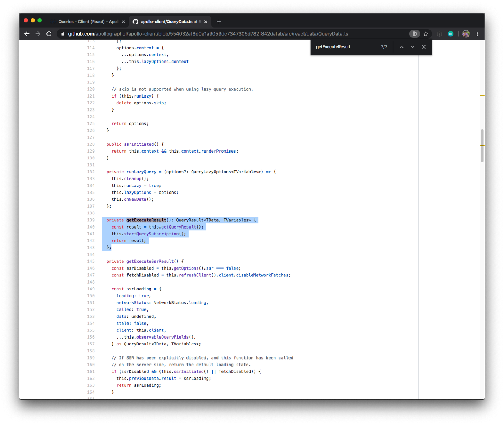504x425 pixels.
Task: Open Chrome's three-dot menu
Action: [x=477, y=34]
